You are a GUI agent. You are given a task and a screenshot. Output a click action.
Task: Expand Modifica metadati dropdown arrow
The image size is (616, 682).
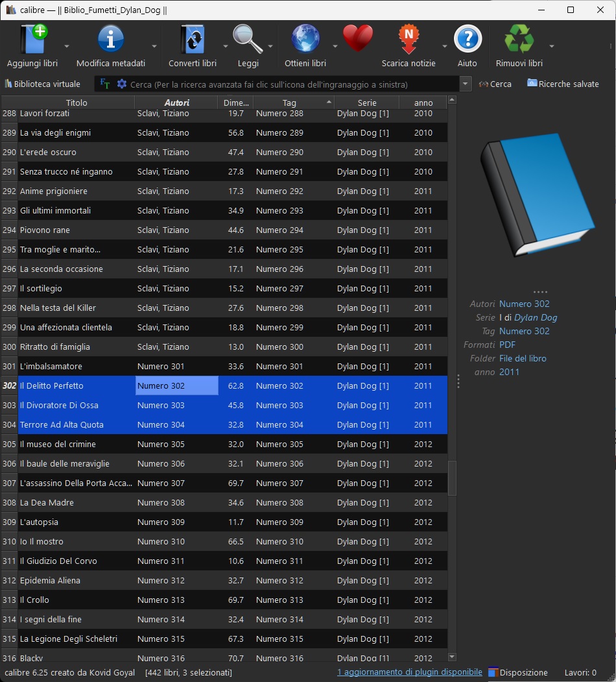point(154,46)
